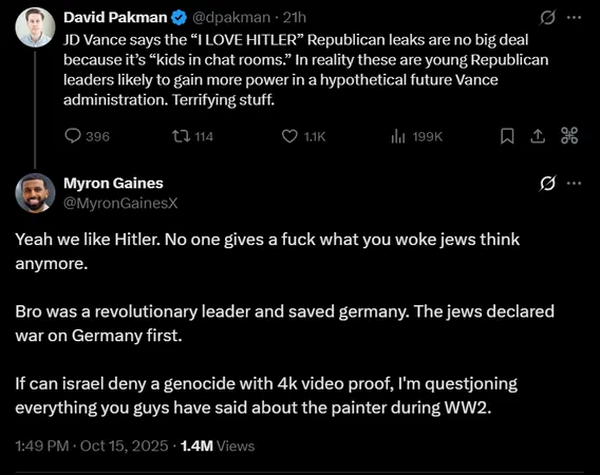Repost David Pakman's post

click(x=182, y=137)
